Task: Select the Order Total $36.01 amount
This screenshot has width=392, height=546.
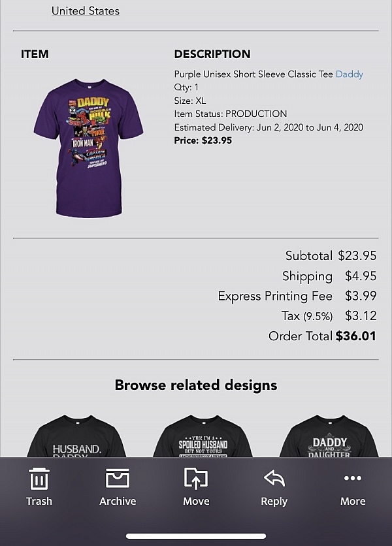Action: click(356, 336)
